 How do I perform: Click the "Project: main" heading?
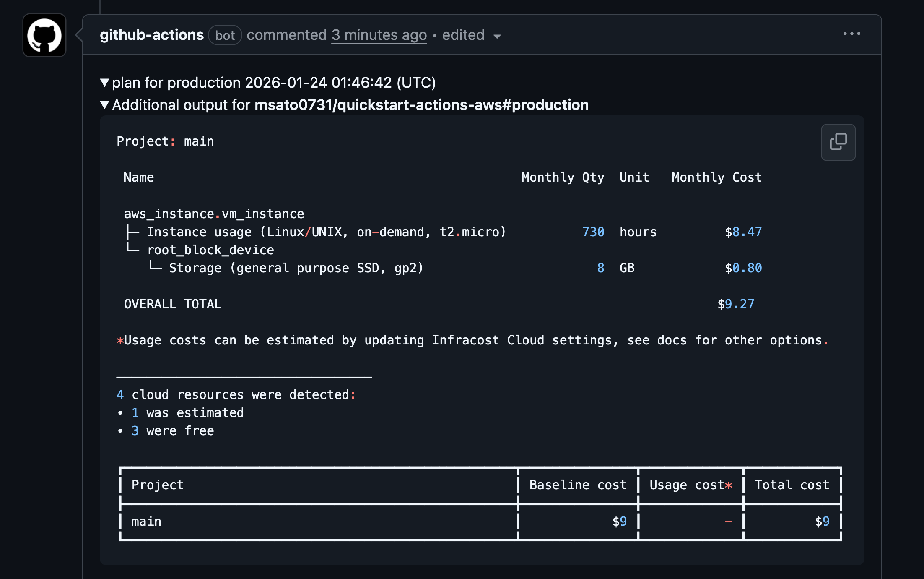pyautogui.click(x=165, y=141)
